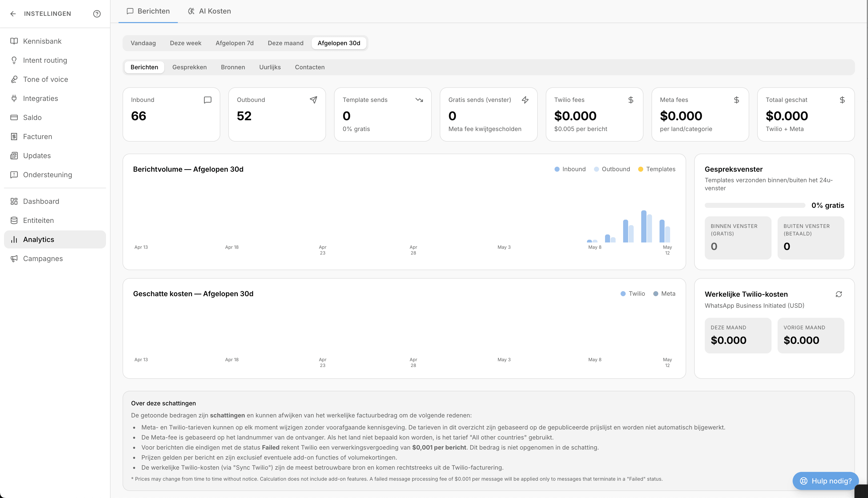Click the tallest bar in Berichtvolume chart
This screenshot has width=868, height=498.
pos(644,226)
